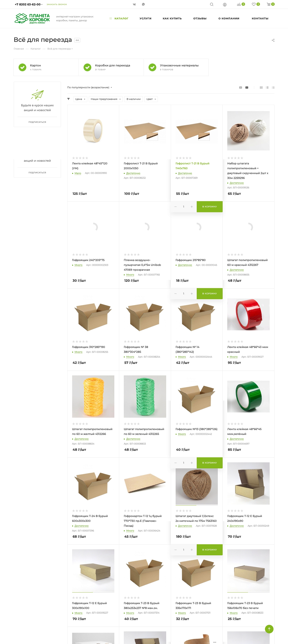The width and height of the screenshot is (288, 644).
Task: Switch to the compact price-list view
Action: pyautogui.click(x=273, y=88)
